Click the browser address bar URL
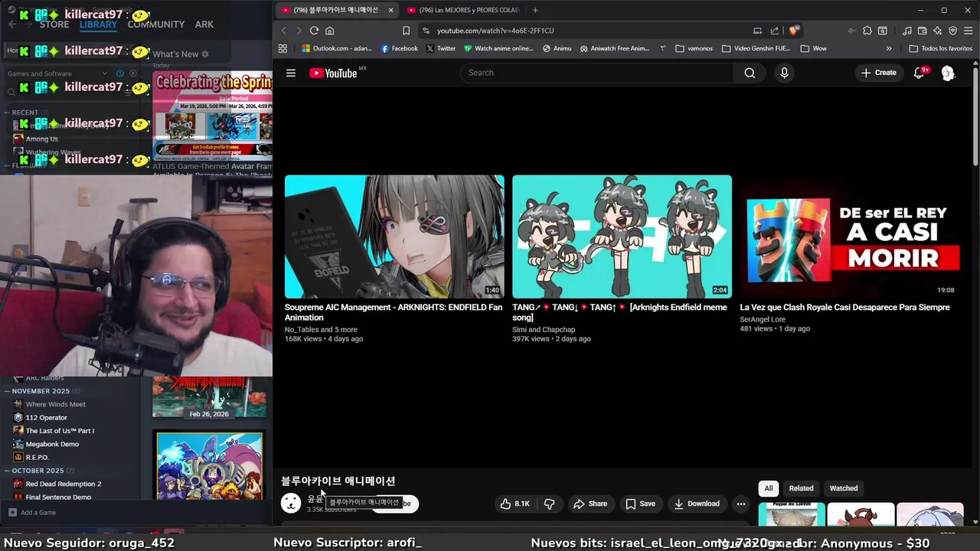This screenshot has height=551, width=980. coord(495,31)
